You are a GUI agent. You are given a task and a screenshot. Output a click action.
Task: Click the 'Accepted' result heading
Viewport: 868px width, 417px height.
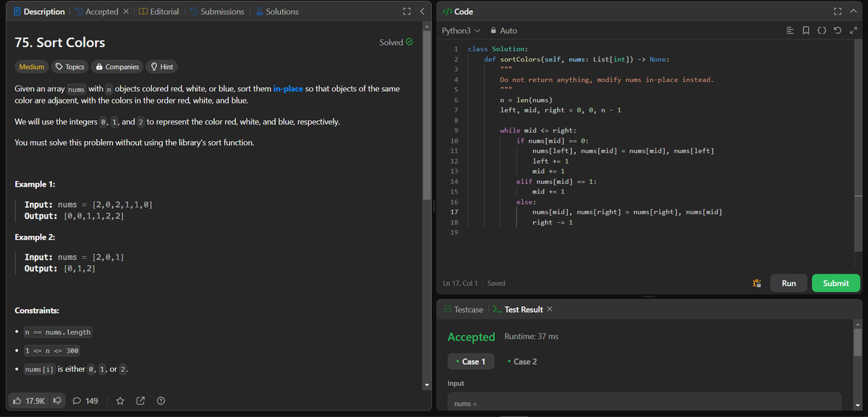pyautogui.click(x=471, y=337)
